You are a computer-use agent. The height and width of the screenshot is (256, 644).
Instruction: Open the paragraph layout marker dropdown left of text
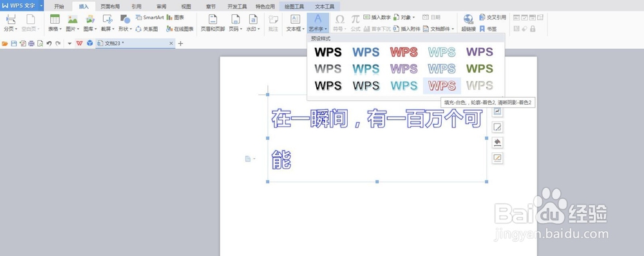(x=250, y=159)
